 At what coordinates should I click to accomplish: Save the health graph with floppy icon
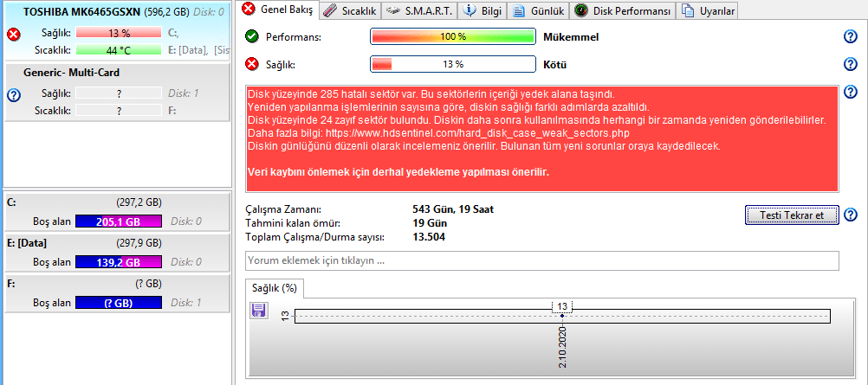point(257,310)
